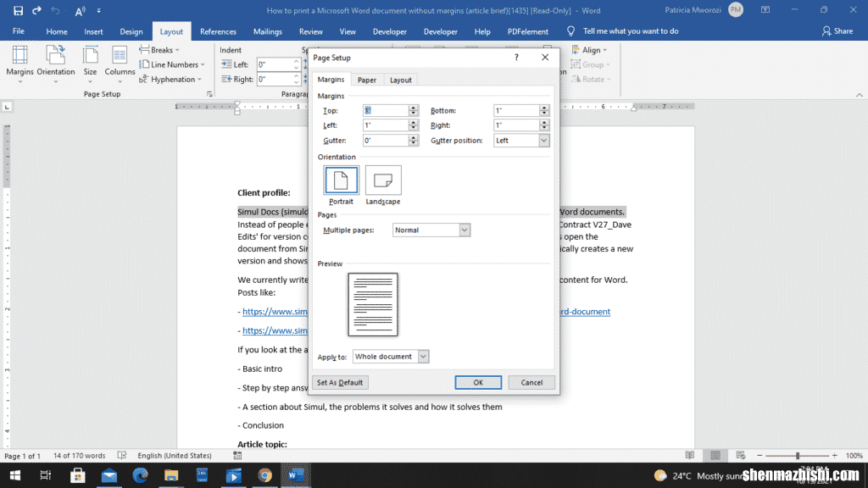The height and width of the screenshot is (488, 868).
Task: Open the Line Numbers menu
Action: 171,64
